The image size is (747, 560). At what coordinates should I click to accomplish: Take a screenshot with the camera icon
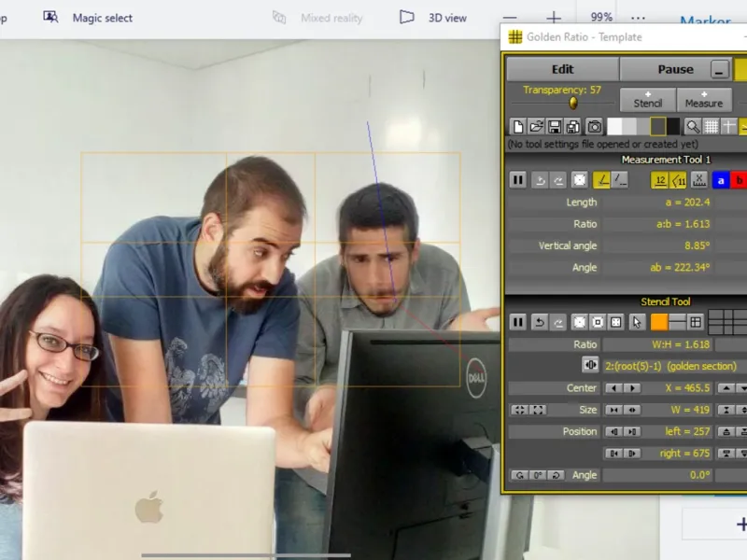point(594,127)
